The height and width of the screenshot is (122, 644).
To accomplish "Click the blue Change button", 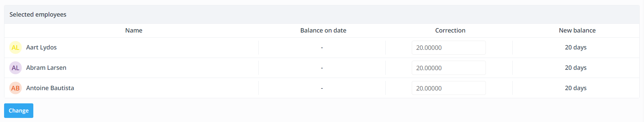I will (x=19, y=110).
